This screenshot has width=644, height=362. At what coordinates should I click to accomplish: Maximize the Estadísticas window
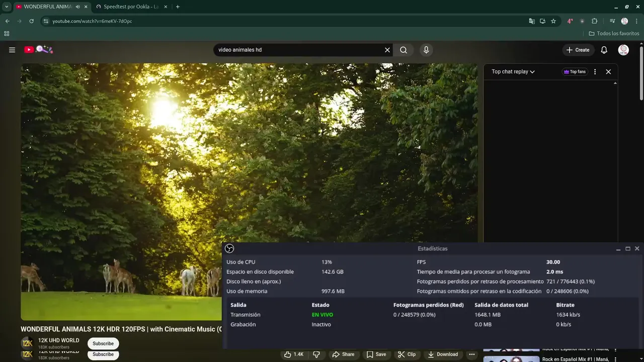pos(628,248)
